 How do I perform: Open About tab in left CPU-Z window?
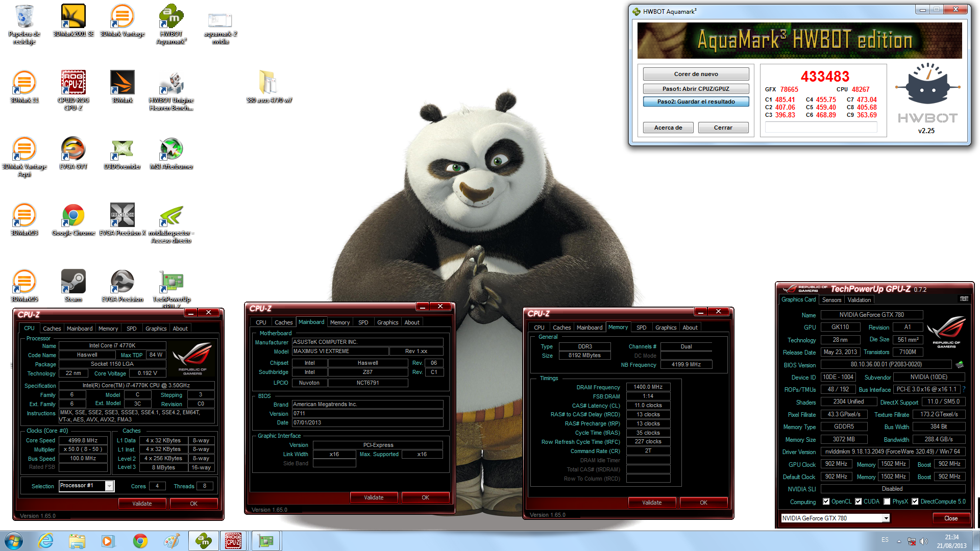(180, 329)
